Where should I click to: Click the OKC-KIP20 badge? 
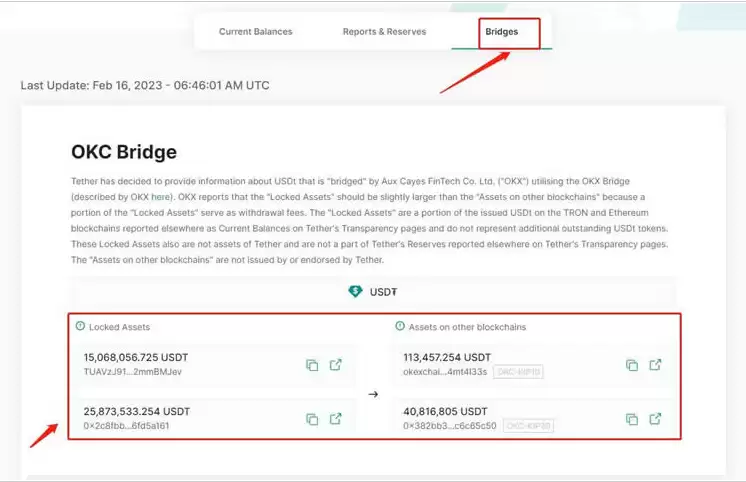528,426
